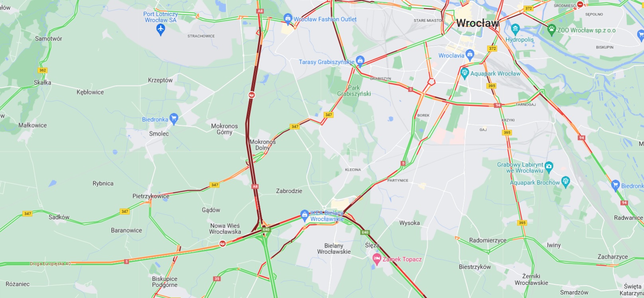
Task: Select the Wrocław Fashion Outlet shopping pin
Action: tap(288, 18)
